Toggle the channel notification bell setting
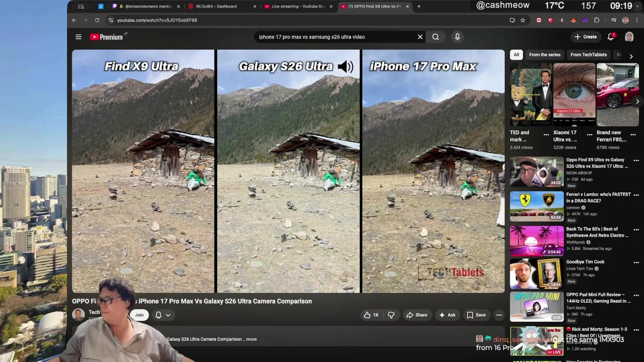The image size is (644, 362). 163,315
